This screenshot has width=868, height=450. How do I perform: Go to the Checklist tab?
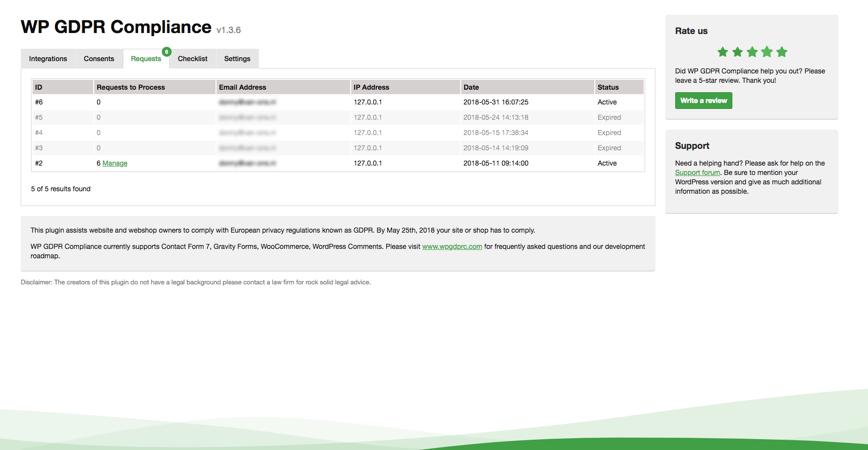click(x=192, y=59)
